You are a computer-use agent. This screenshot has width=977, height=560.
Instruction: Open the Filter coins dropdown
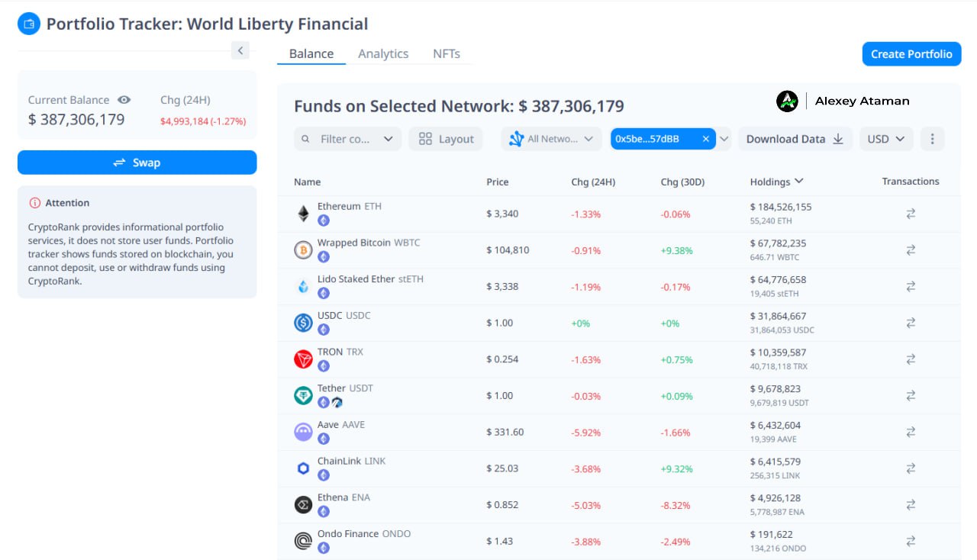click(347, 139)
